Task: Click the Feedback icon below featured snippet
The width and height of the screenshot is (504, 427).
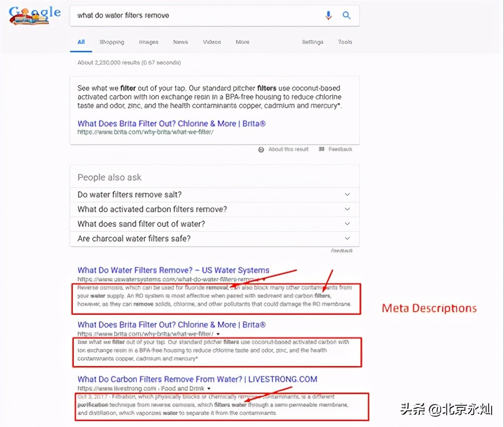Action: [321, 150]
